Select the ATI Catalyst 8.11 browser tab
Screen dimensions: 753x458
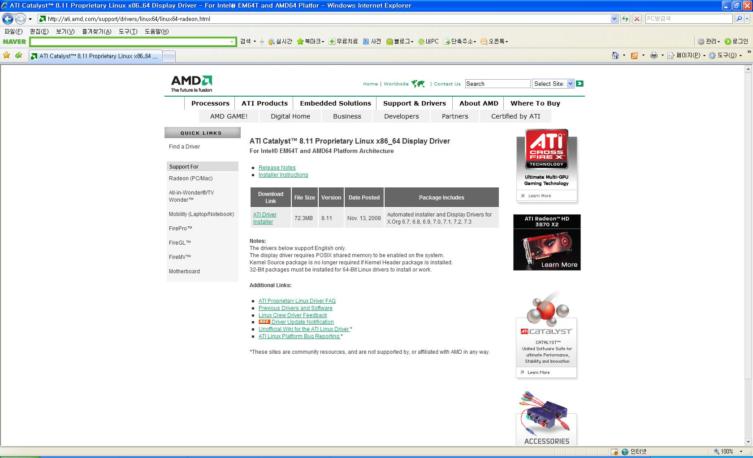point(95,56)
